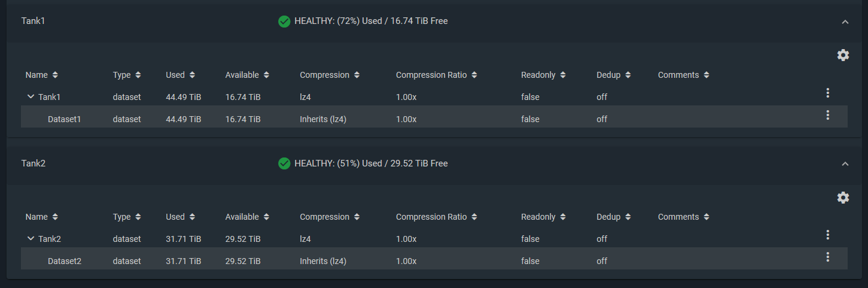Collapse the Tank2 pool panel
The image size is (868, 288).
[845, 163]
